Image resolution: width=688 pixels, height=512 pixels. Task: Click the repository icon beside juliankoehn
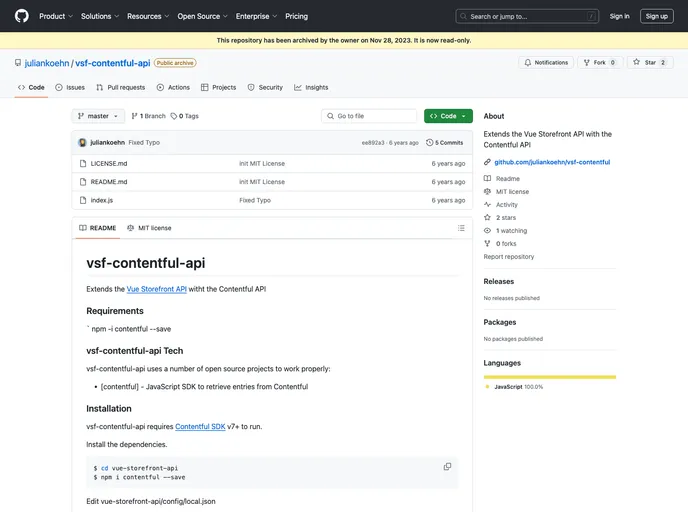coord(18,63)
